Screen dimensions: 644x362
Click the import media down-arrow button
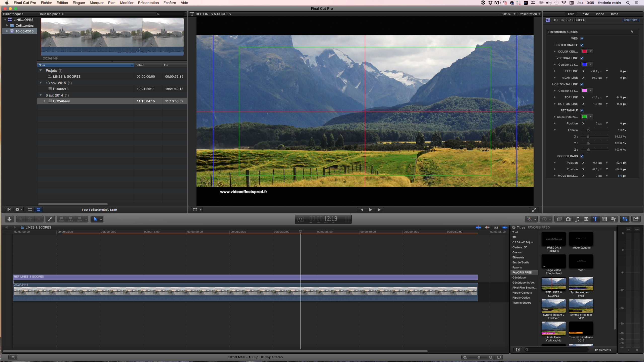click(9, 219)
